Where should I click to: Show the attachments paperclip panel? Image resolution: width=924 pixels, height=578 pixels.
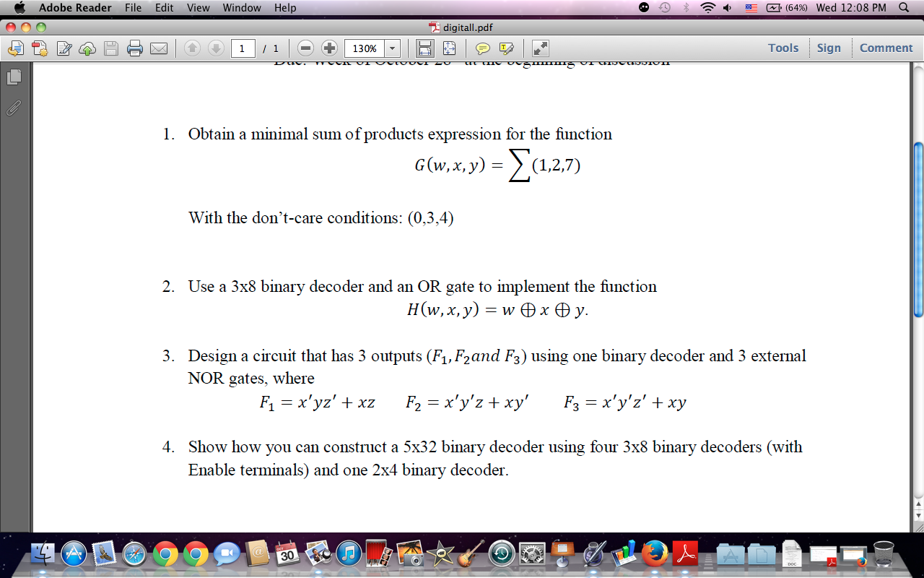pos(13,109)
